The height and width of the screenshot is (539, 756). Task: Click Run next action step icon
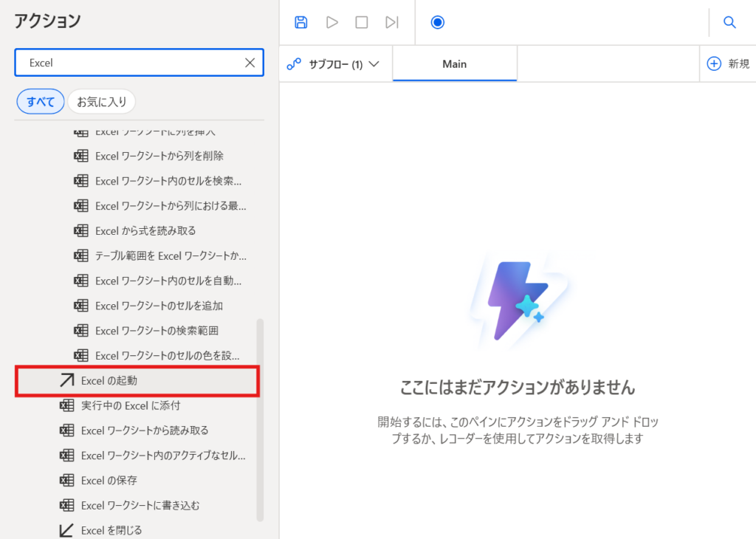[x=391, y=22]
